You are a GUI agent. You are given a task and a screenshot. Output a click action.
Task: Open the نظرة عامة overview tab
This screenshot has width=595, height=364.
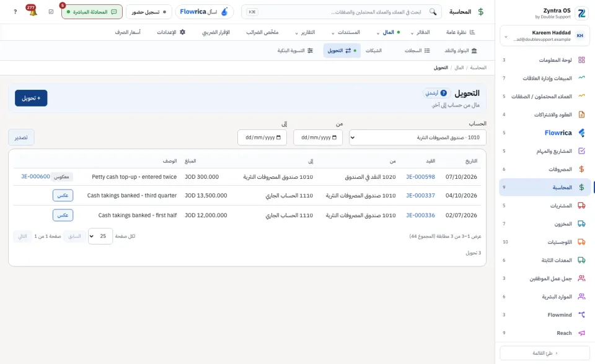pyautogui.click(x=461, y=32)
